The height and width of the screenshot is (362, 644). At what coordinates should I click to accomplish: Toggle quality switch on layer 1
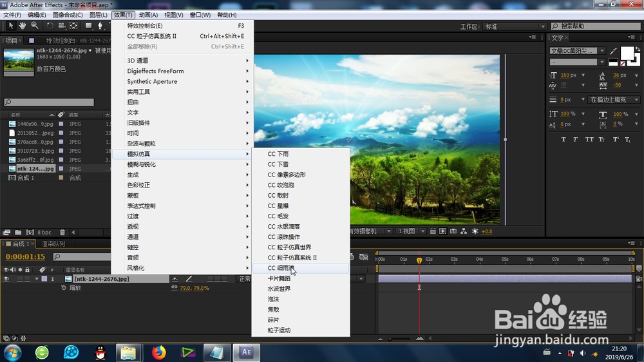click(189, 279)
